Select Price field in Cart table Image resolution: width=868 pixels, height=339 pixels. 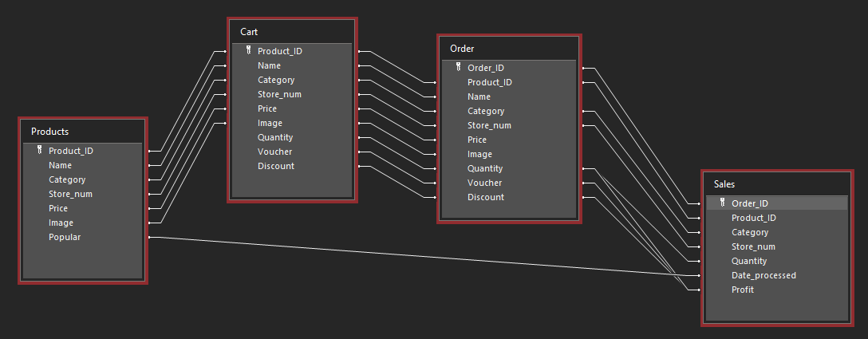tap(267, 108)
